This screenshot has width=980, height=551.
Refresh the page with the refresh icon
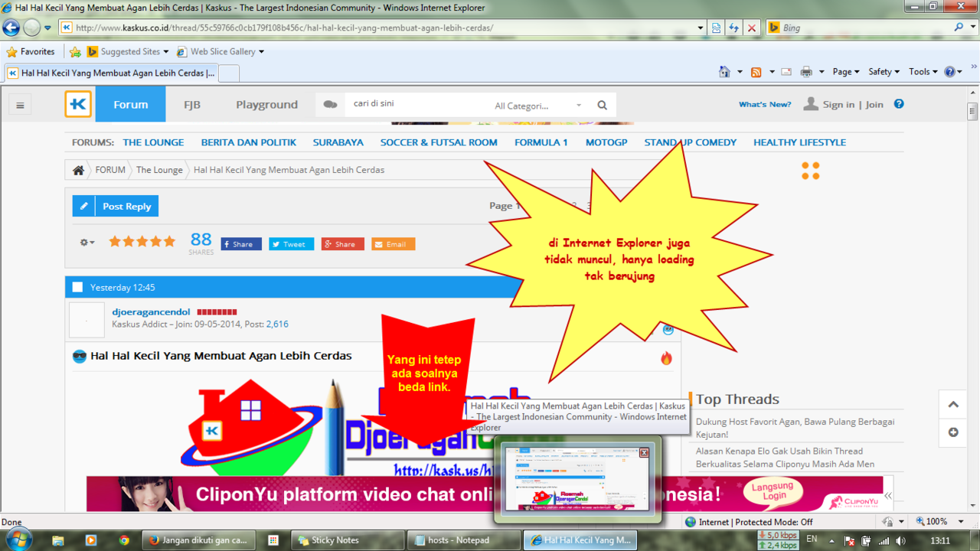pos(733,28)
